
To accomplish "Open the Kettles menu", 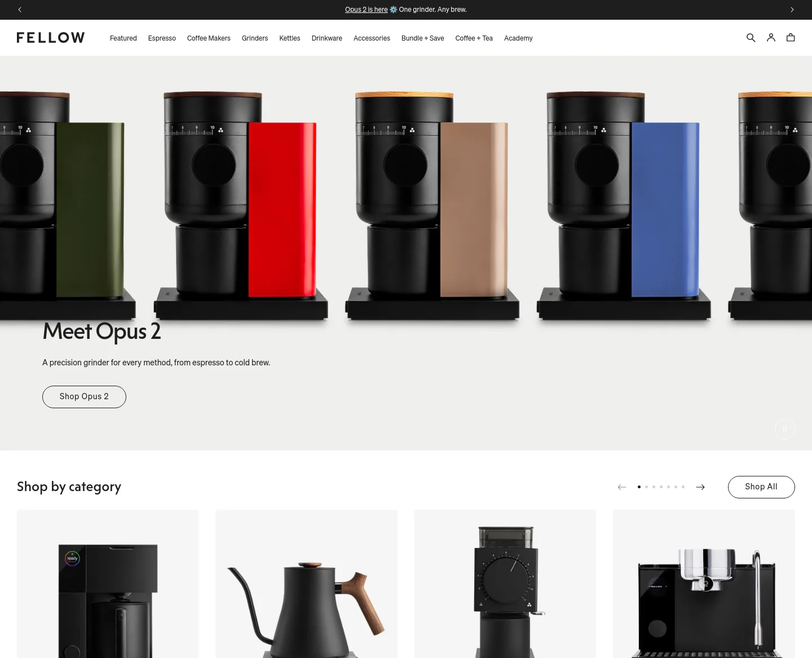I will (290, 38).
